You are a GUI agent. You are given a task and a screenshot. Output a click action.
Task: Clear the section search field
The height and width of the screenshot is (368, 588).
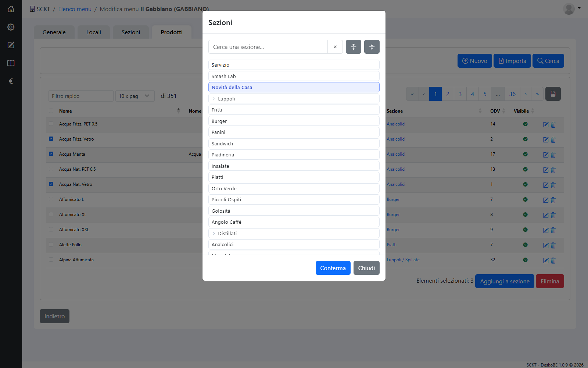(x=335, y=47)
